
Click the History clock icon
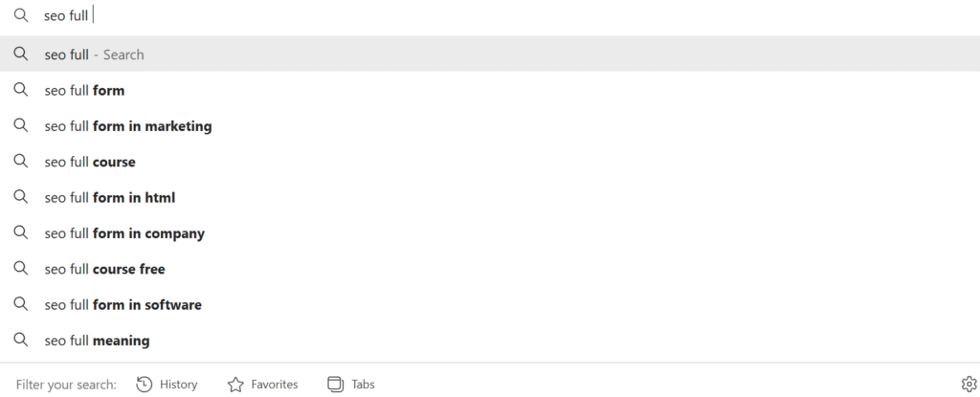[145, 385]
